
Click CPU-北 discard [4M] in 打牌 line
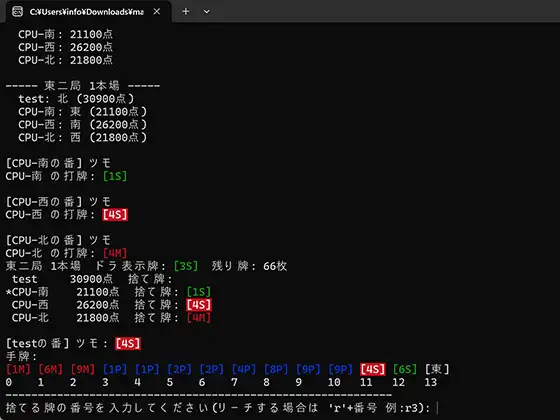pos(115,253)
